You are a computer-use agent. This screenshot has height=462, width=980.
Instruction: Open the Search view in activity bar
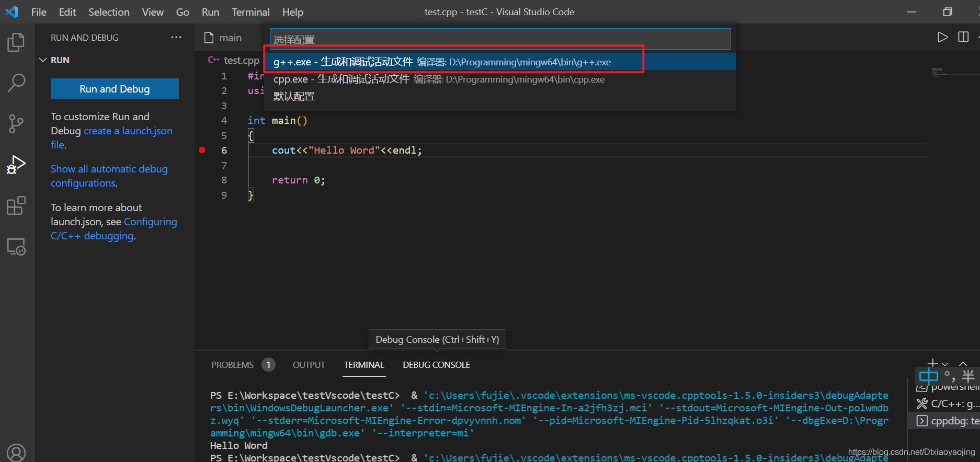(x=16, y=83)
